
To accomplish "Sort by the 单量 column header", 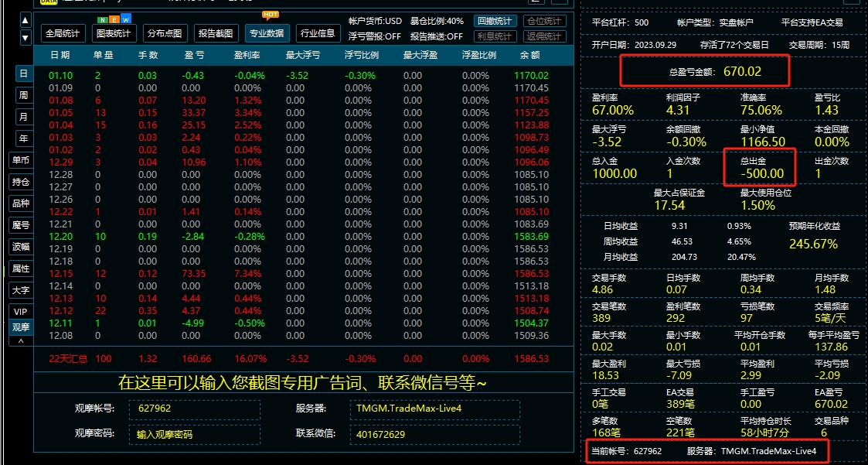I will pyautogui.click(x=104, y=55).
